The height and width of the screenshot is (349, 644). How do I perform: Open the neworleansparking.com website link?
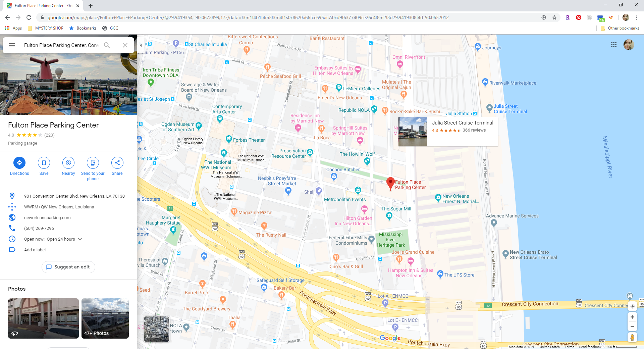47,218
